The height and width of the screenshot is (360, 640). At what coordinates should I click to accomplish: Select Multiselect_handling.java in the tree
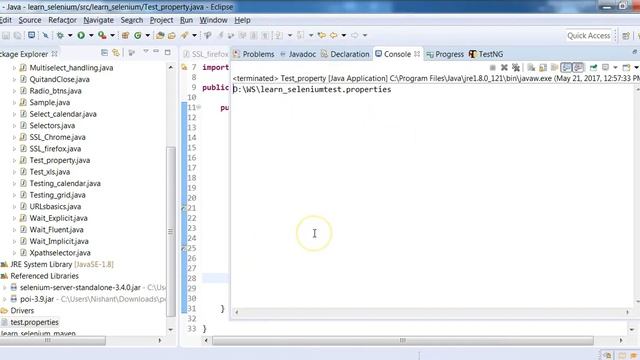pyautogui.click(x=71, y=68)
